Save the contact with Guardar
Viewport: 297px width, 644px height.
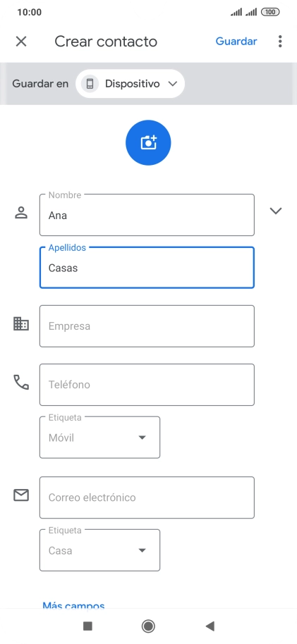(236, 42)
